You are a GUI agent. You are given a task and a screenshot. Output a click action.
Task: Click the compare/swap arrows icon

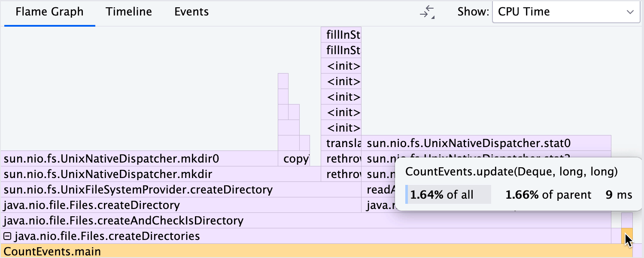tap(427, 12)
